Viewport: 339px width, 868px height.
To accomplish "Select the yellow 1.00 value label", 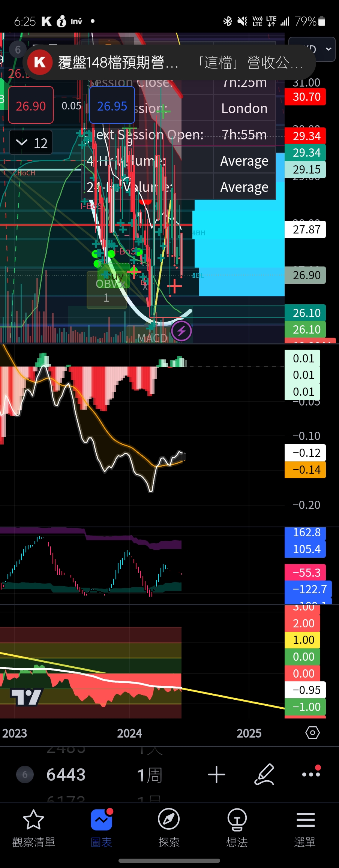I will (303, 640).
